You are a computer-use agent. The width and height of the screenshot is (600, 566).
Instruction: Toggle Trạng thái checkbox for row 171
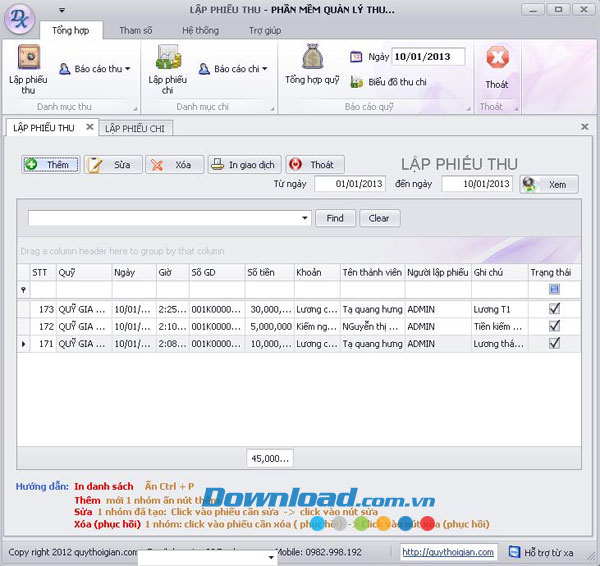pos(554,343)
